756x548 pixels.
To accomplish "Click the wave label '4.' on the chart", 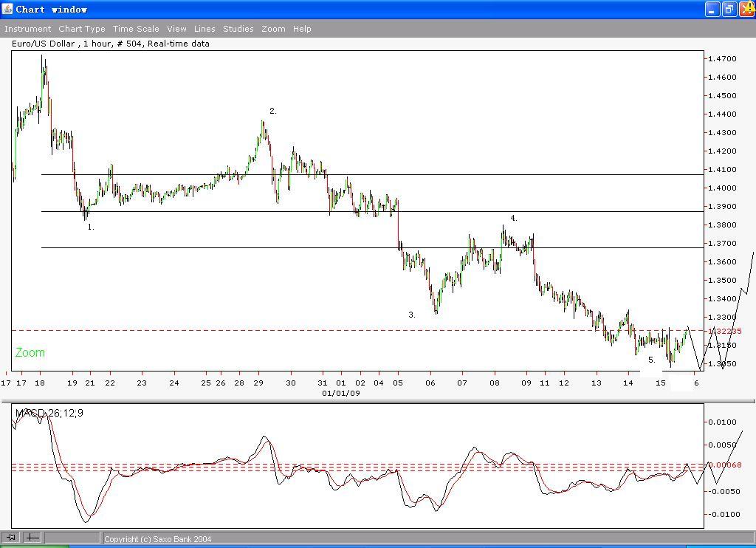I will [514, 218].
